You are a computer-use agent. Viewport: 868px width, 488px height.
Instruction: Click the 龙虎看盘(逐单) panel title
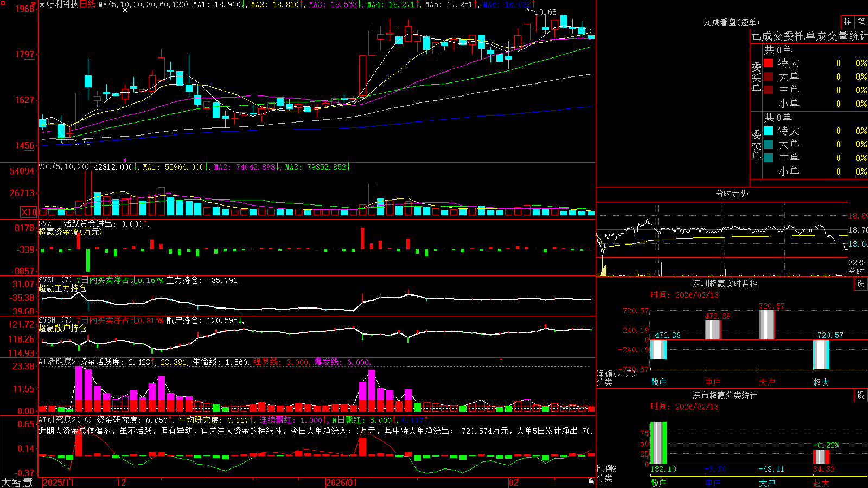pos(732,23)
